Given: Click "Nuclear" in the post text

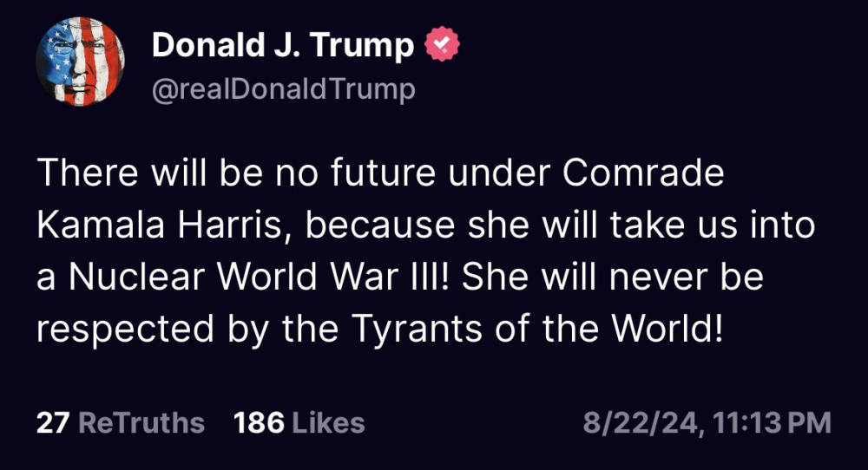Looking at the screenshot, I should click(x=141, y=277).
